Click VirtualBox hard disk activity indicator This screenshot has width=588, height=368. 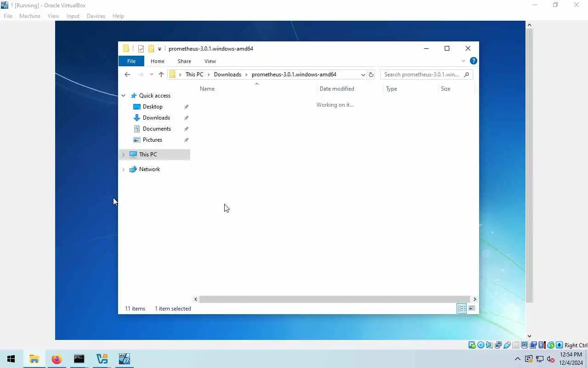472,345
